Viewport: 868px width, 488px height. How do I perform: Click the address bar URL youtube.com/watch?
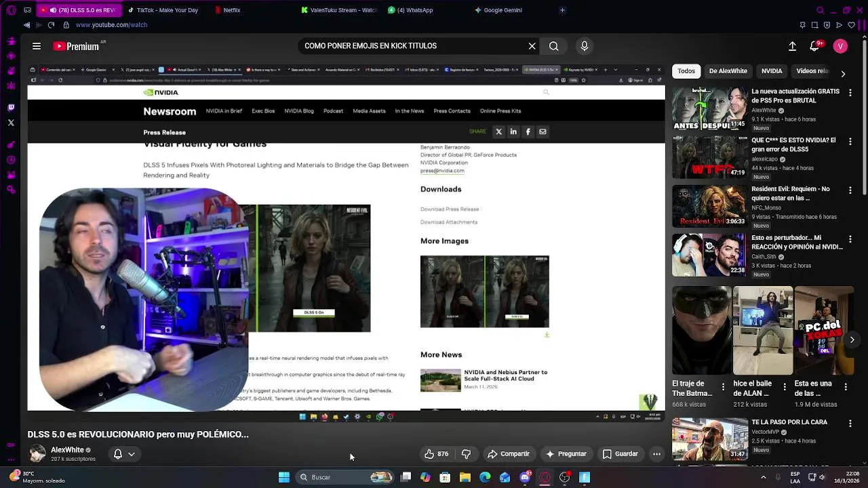point(111,25)
